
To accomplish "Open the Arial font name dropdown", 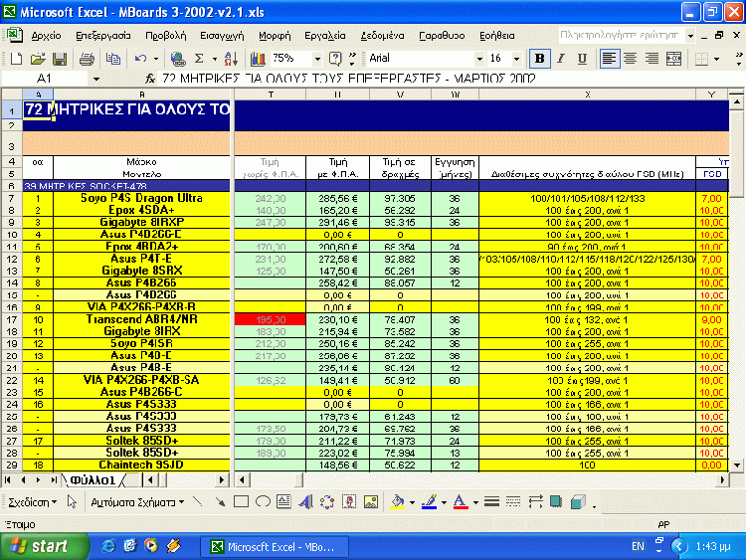I will point(479,59).
